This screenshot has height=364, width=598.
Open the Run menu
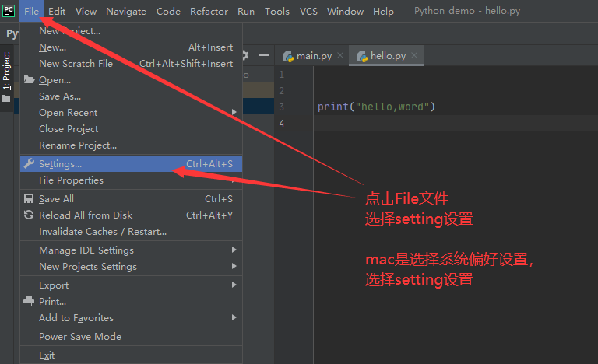coord(246,12)
